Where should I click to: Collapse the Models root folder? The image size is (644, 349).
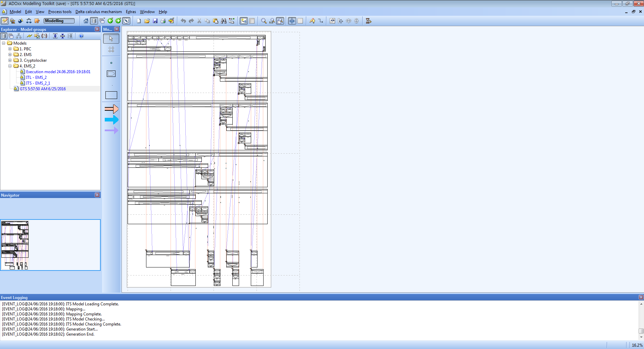[4, 43]
